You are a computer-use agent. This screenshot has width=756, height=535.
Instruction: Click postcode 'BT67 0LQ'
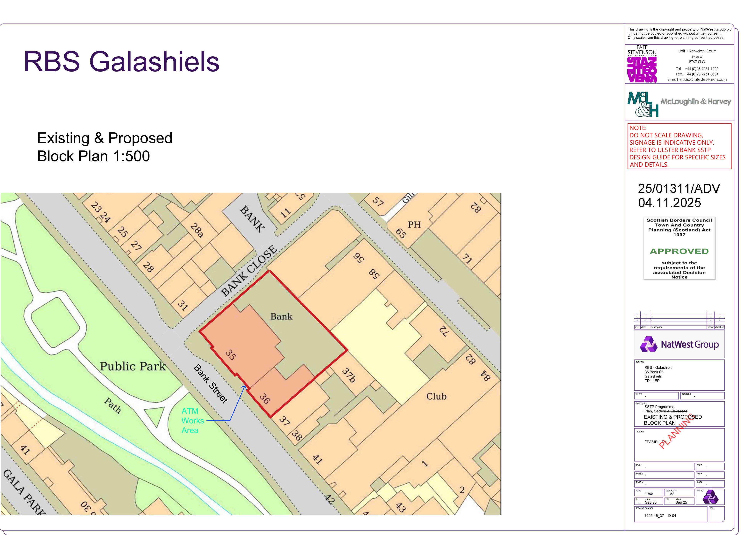(697, 62)
